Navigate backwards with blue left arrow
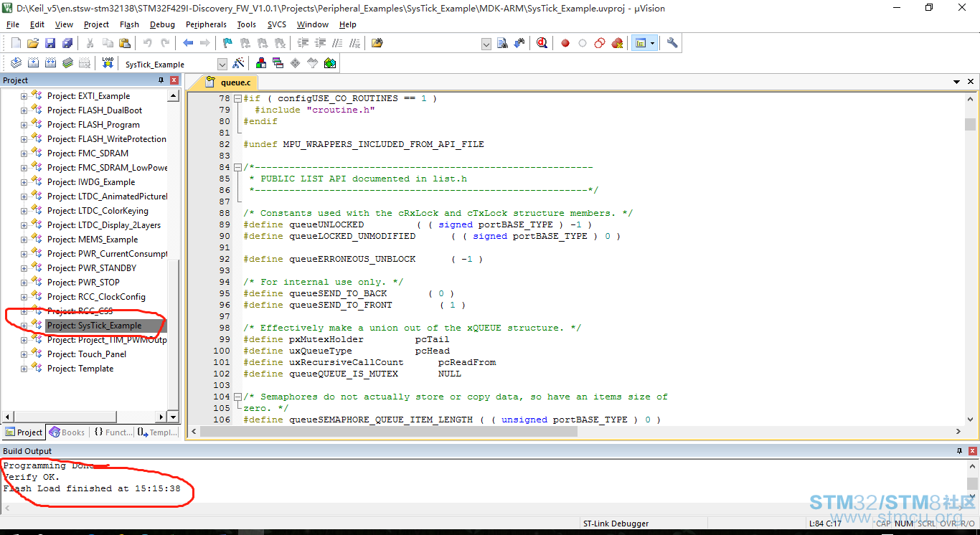 point(188,43)
